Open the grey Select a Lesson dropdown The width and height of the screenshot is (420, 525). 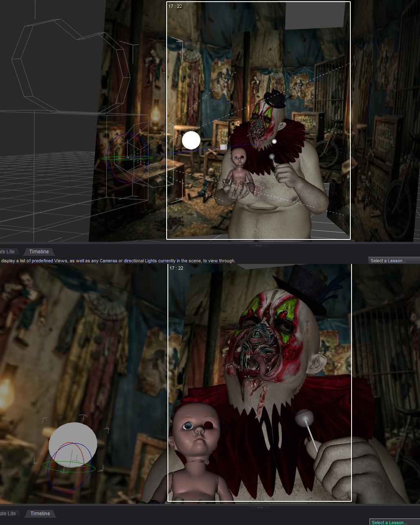click(394, 261)
